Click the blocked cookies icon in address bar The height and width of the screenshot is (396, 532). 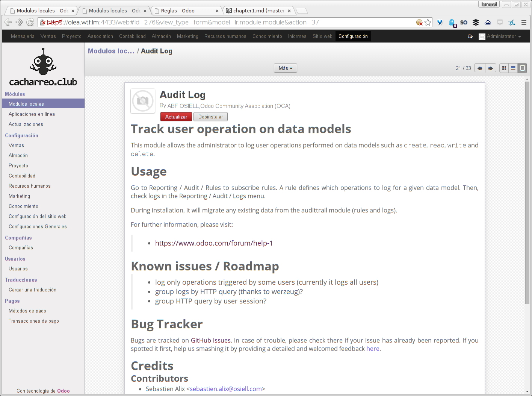(419, 23)
